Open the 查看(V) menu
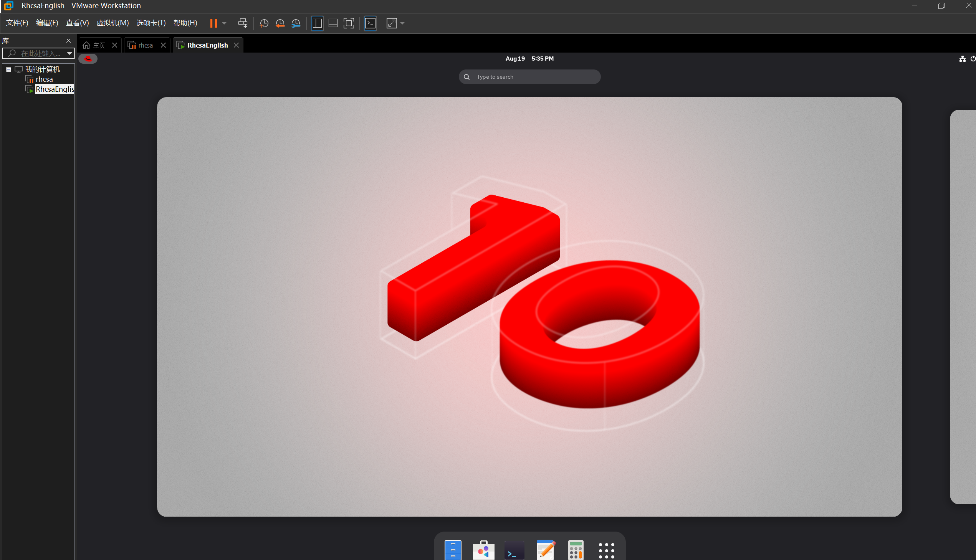 [x=77, y=23]
